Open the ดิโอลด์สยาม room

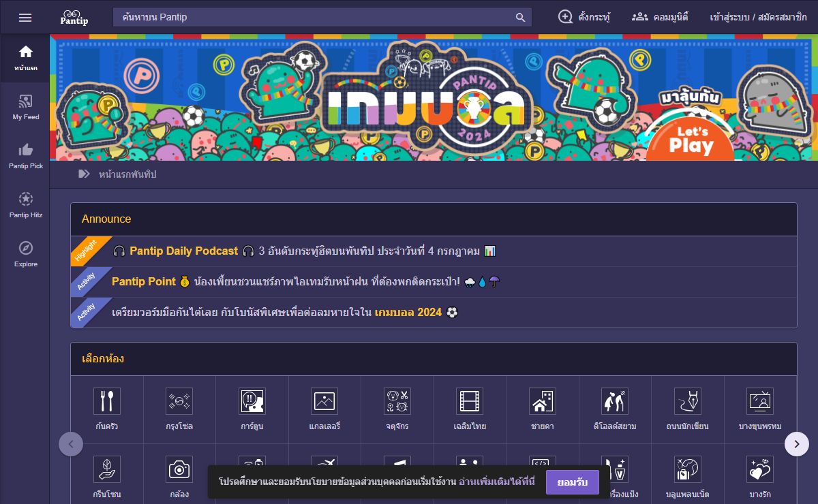click(x=615, y=409)
